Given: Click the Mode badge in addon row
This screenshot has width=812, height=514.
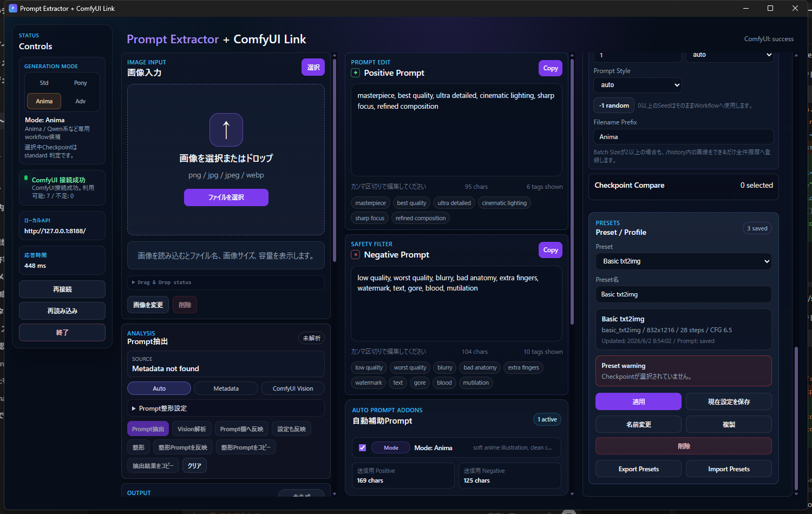Looking at the screenshot, I should (x=391, y=448).
